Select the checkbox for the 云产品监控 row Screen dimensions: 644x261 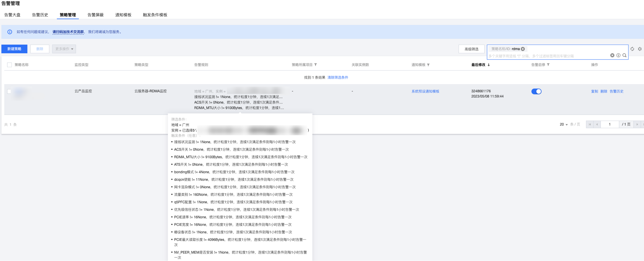tap(9, 91)
